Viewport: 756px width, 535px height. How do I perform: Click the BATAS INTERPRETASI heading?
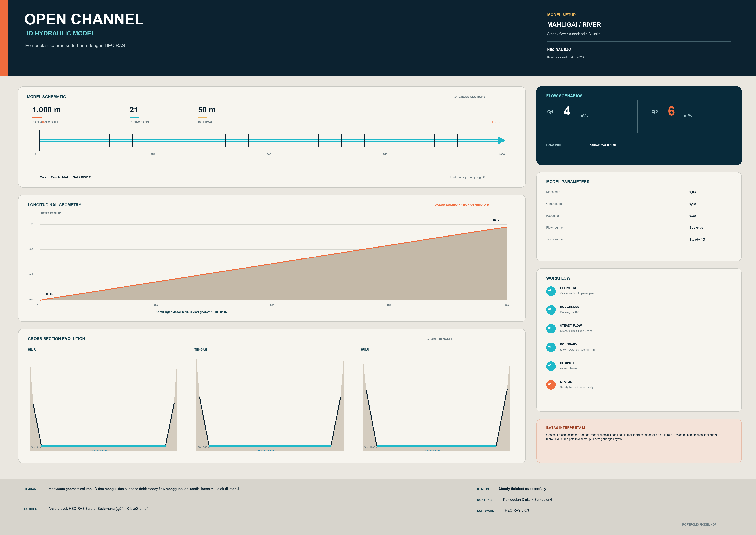[x=565, y=428]
